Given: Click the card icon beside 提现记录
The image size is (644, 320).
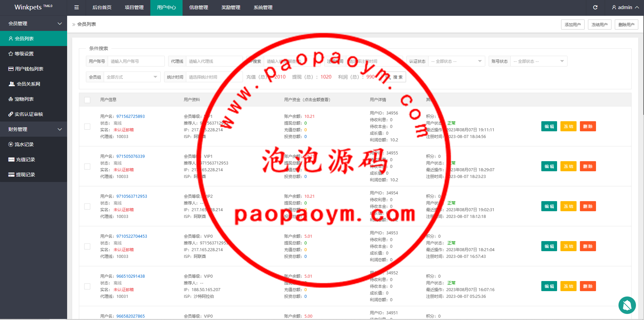Looking at the screenshot, I should 11,175.
